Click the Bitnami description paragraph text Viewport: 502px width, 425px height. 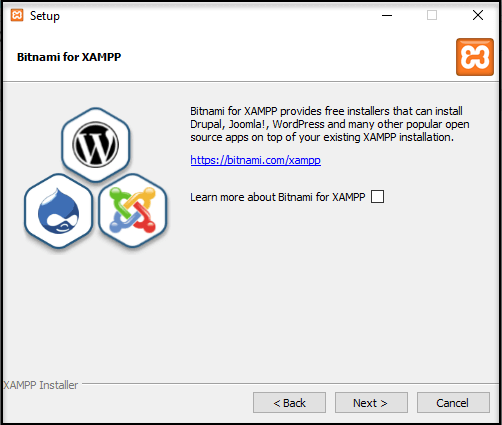coord(330,124)
